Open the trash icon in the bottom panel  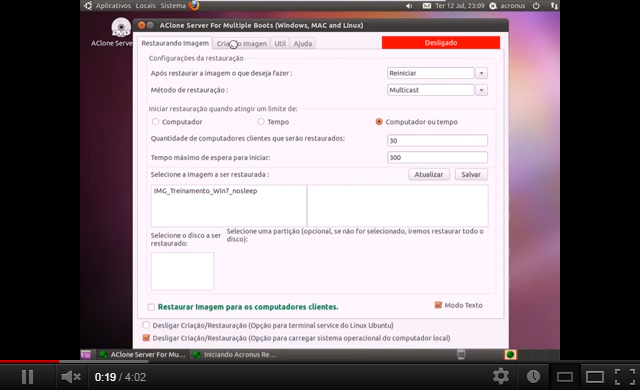point(461,354)
